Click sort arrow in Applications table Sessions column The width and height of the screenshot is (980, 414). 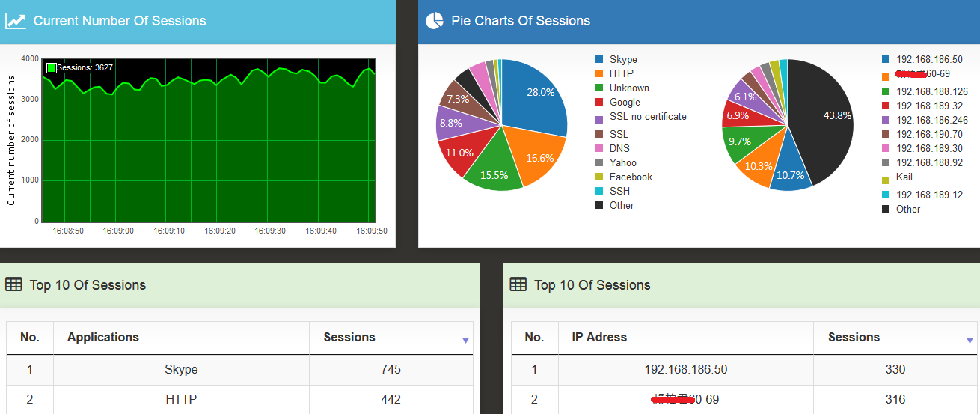coord(465,341)
